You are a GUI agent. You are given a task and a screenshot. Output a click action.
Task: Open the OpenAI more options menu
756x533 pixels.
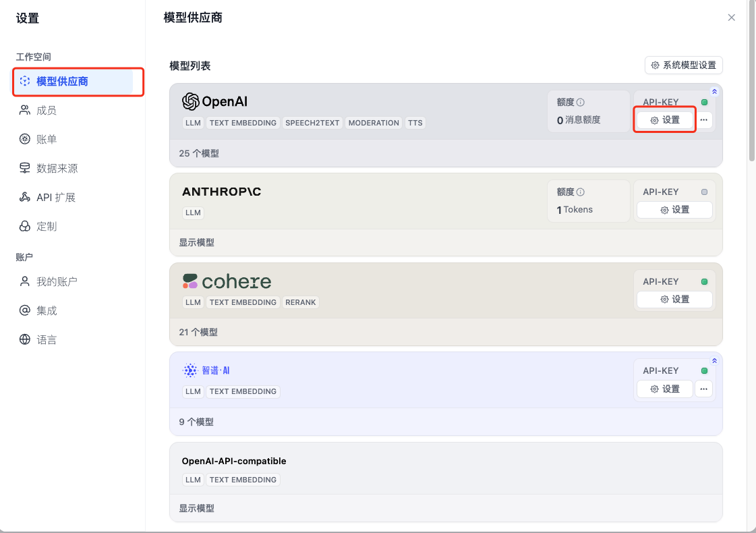[x=703, y=120]
